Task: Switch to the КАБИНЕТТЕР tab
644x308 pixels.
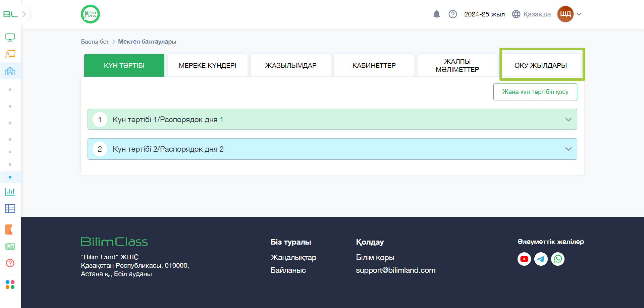Action: click(374, 65)
